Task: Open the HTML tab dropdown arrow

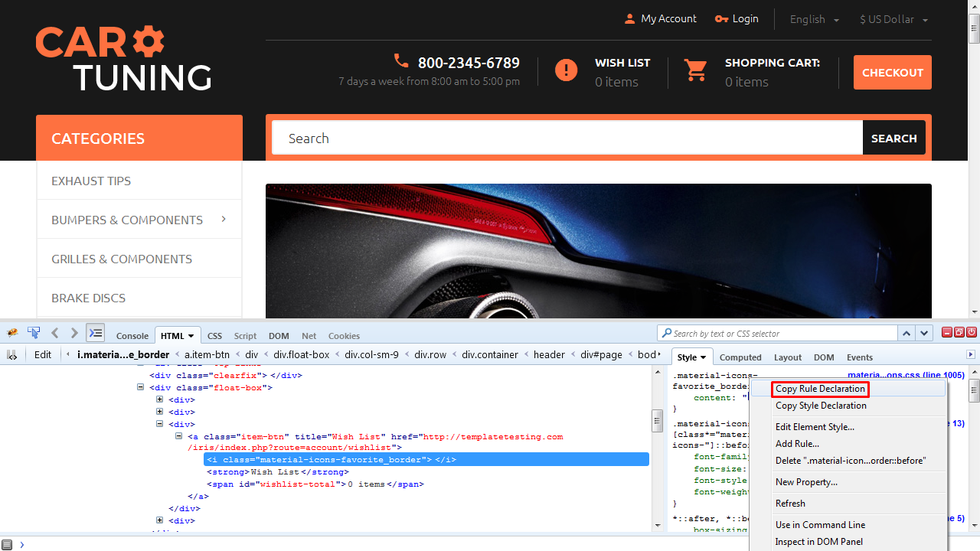Action: (191, 336)
